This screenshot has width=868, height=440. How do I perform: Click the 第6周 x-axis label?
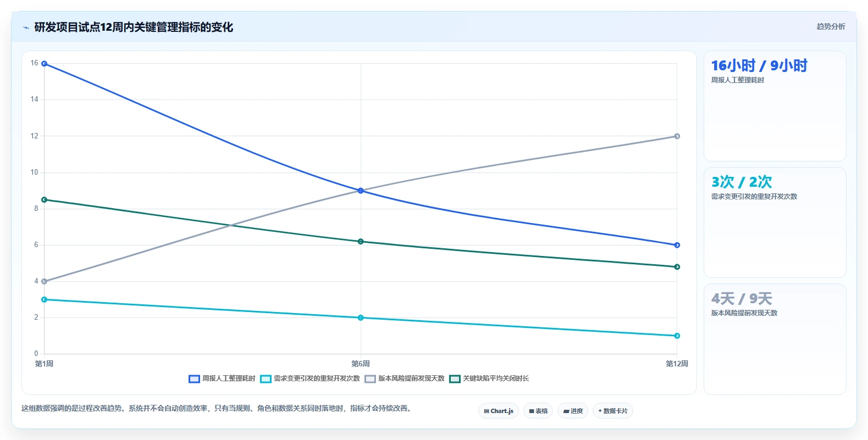coord(361,364)
